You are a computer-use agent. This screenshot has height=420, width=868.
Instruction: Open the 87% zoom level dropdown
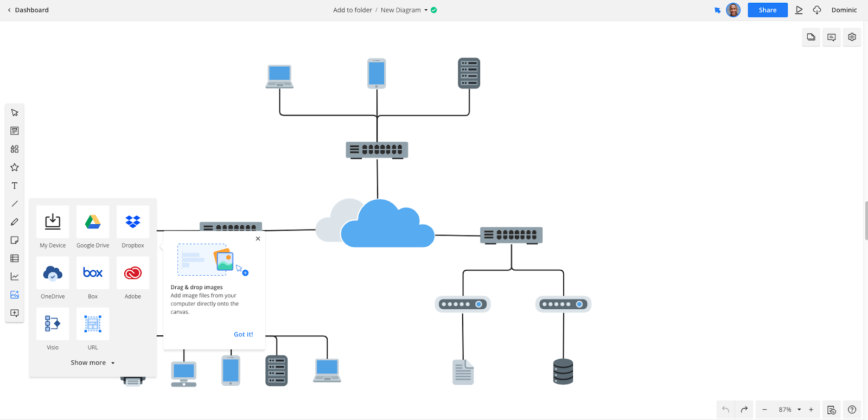pyautogui.click(x=799, y=410)
